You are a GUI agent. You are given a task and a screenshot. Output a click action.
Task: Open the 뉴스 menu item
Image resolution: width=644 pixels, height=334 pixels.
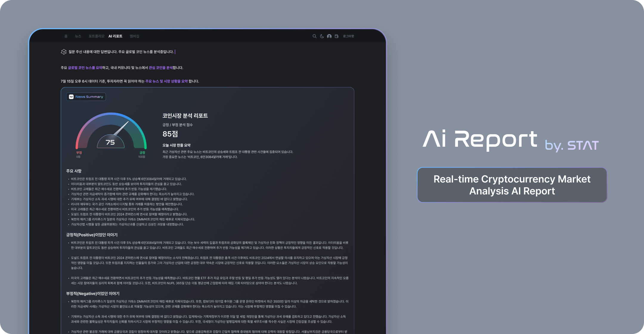pos(78,36)
